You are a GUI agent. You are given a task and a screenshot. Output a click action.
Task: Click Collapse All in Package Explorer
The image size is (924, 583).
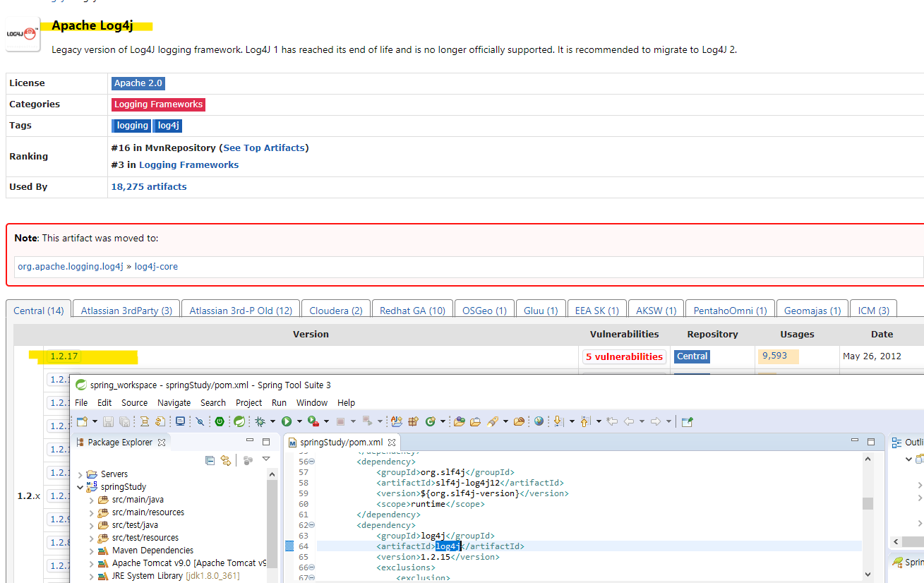click(210, 460)
